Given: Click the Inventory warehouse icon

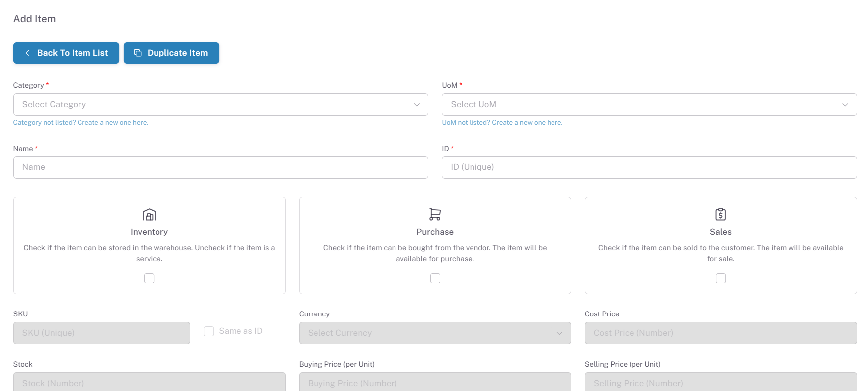Looking at the screenshot, I should pos(149,215).
